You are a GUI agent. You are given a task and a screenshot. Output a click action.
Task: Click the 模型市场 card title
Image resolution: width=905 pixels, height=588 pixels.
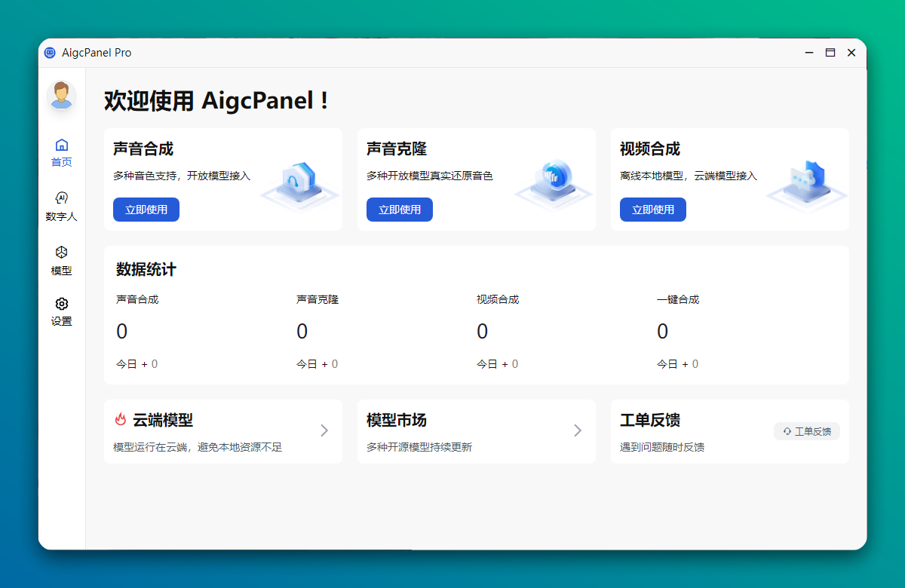click(x=397, y=420)
